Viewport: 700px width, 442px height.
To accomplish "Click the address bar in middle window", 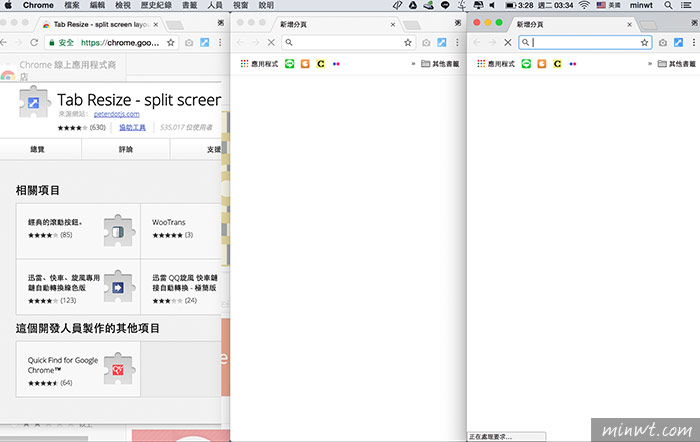I will (x=349, y=42).
